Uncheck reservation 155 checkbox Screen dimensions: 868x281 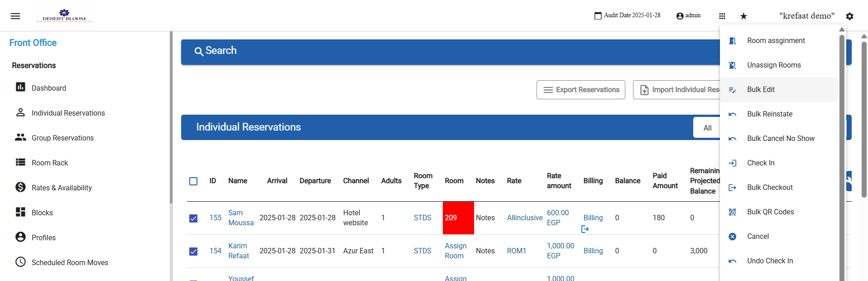193,218
